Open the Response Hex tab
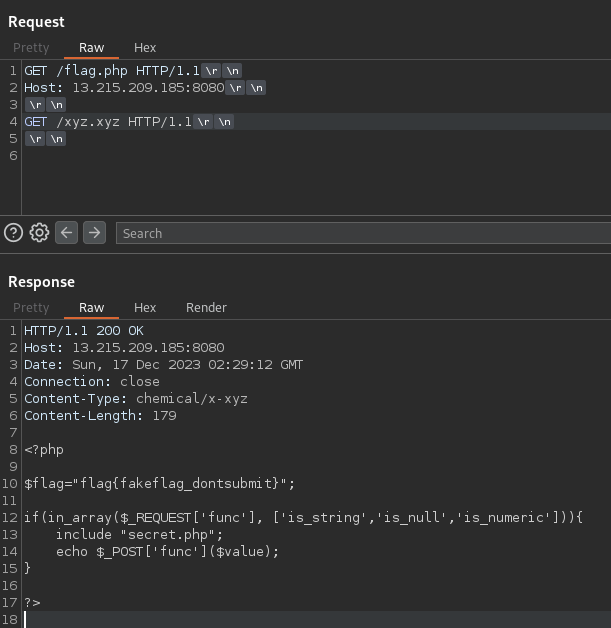The image size is (611, 628). tap(145, 308)
